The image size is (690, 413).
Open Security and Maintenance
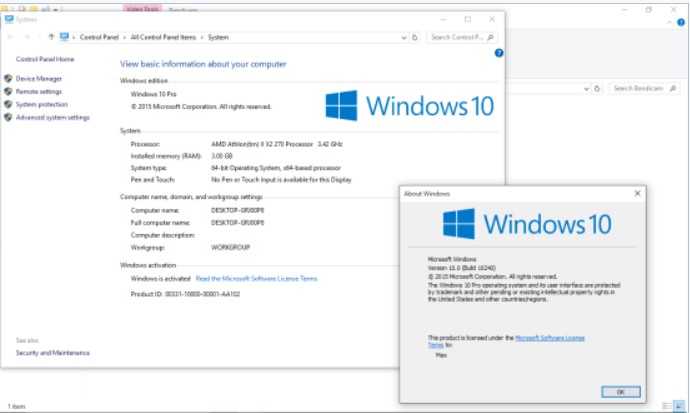tap(52, 352)
